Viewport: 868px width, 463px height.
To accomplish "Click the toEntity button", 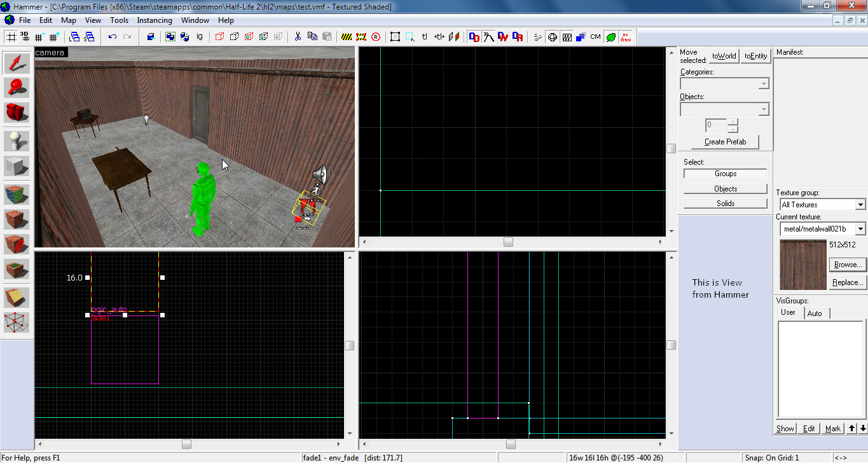I will [x=755, y=56].
